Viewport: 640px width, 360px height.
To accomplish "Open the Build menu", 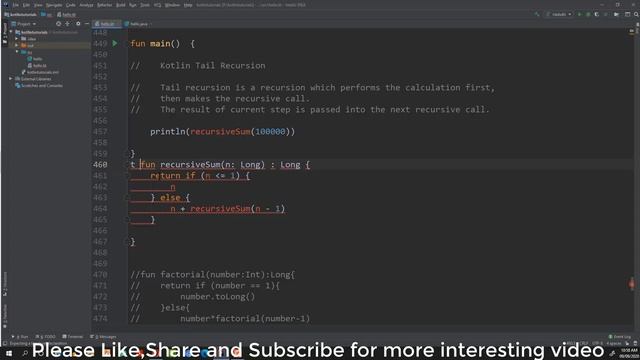I will (121, 5).
